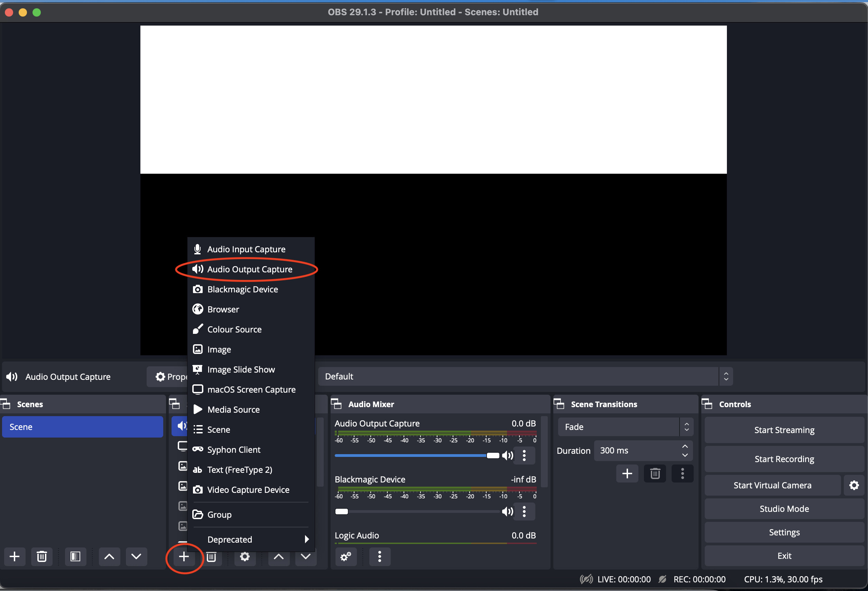Screen dimensions: 868x591
Task: Open advanced audio properties gears icon
Action: (346, 557)
